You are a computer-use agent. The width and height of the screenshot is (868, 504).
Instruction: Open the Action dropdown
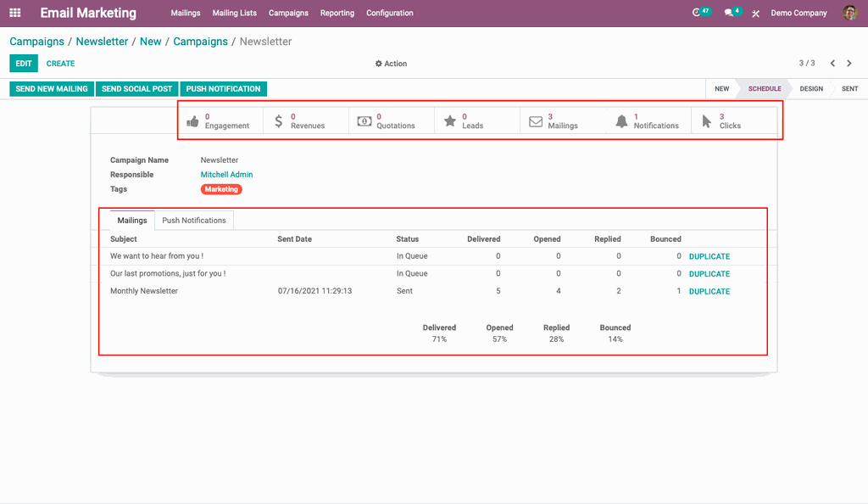(x=391, y=63)
